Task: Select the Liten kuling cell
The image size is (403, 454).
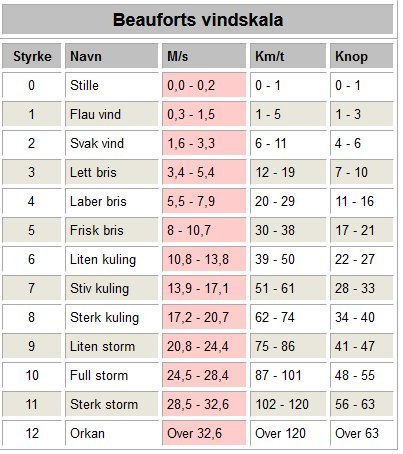Action: 112,259
